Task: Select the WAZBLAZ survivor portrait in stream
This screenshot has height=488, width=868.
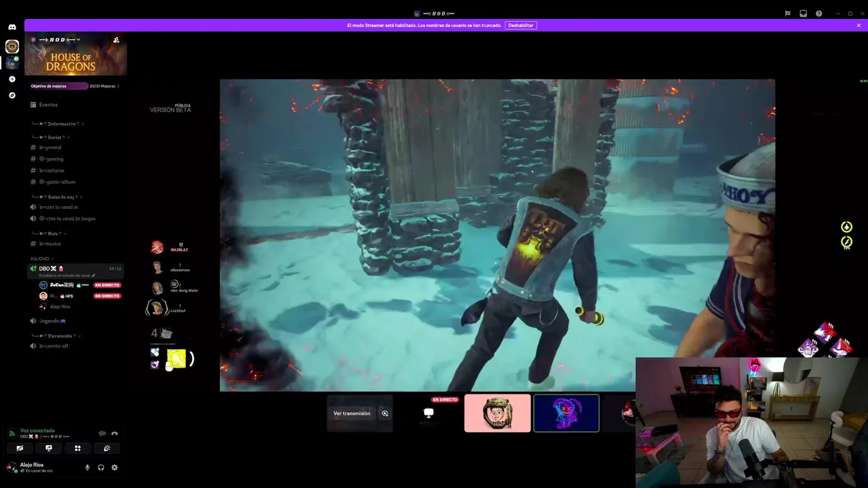Action: pos(157,247)
